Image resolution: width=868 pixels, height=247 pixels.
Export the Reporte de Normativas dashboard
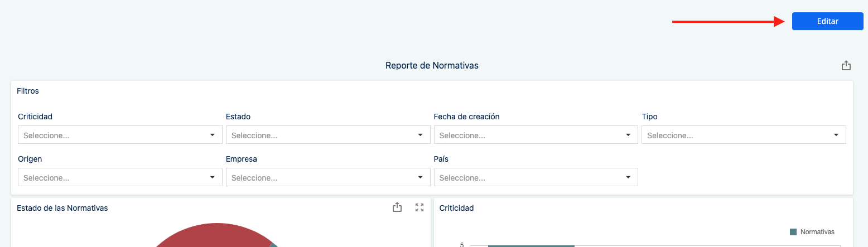(846, 65)
